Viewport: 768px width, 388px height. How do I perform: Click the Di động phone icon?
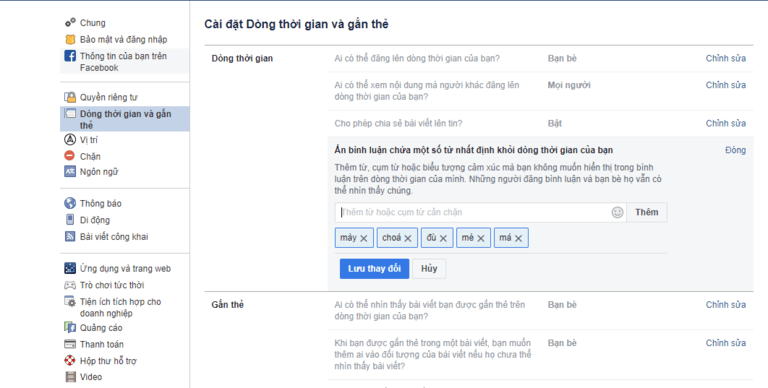click(70, 219)
